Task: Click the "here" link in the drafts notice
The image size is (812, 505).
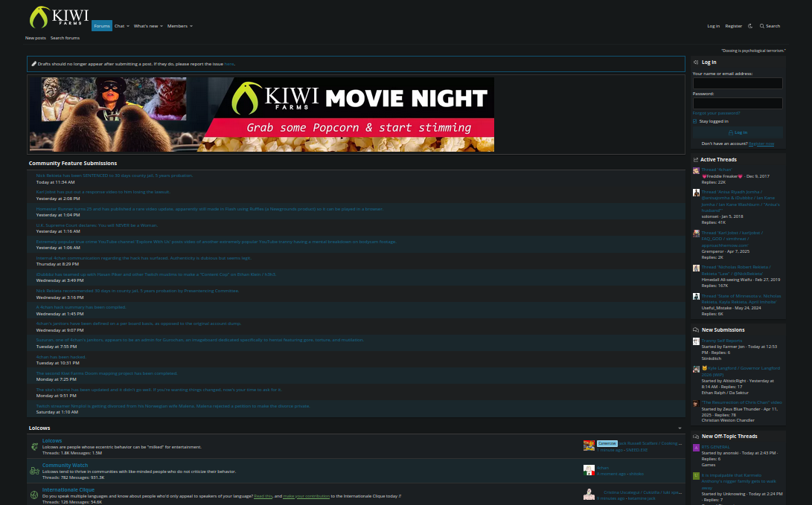Action: (x=229, y=64)
